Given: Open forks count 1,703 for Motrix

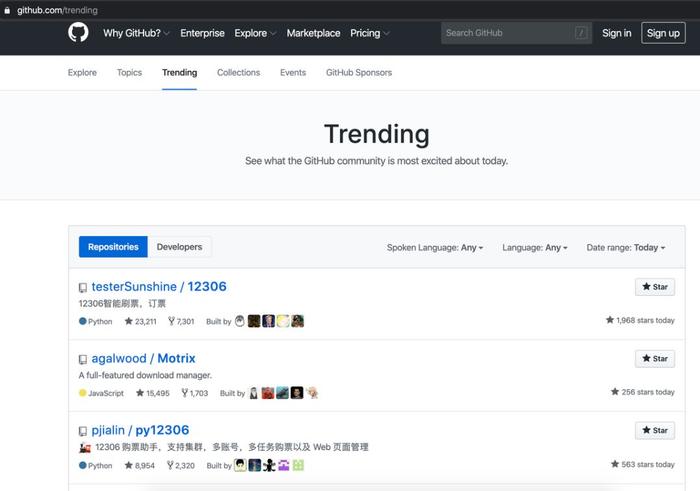Looking at the screenshot, I should [195, 393].
